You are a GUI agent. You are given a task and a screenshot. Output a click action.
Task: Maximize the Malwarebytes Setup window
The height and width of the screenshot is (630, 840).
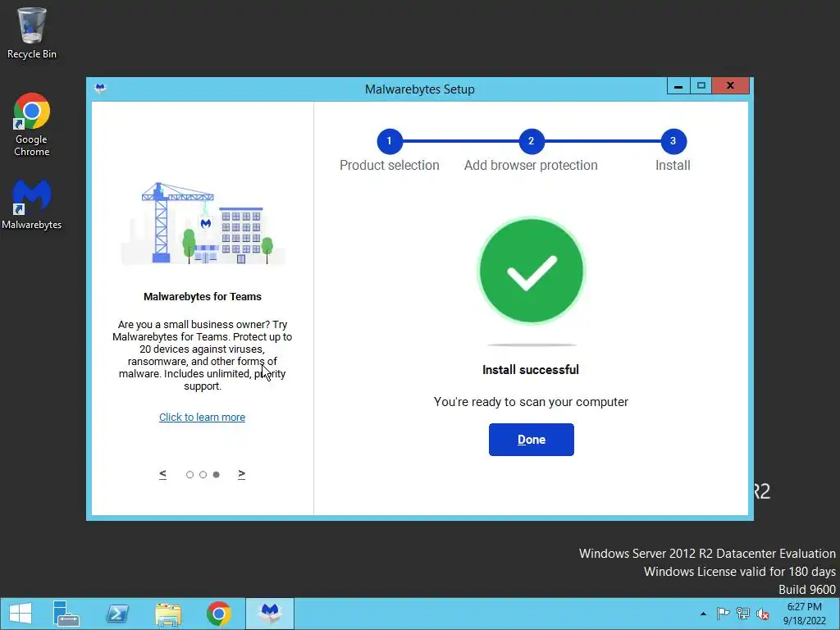701,85
